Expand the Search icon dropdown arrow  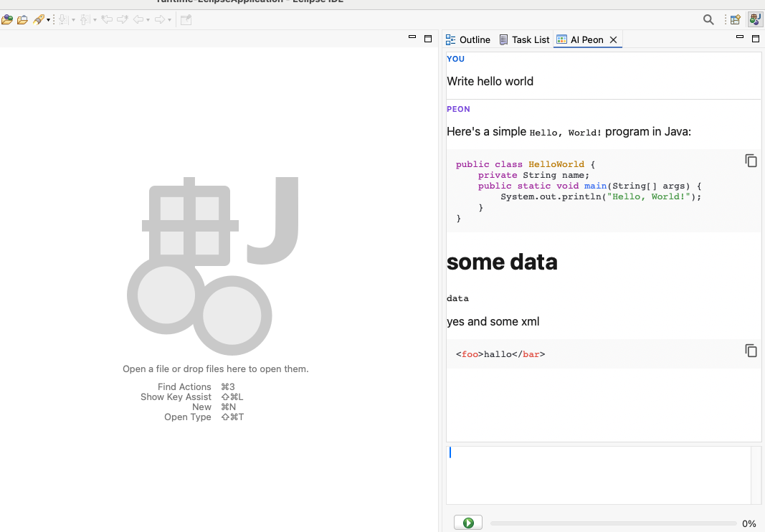pyautogui.click(x=48, y=20)
